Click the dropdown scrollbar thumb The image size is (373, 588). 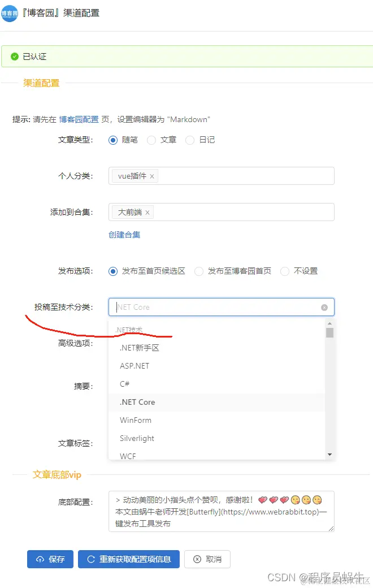(x=329, y=332)
